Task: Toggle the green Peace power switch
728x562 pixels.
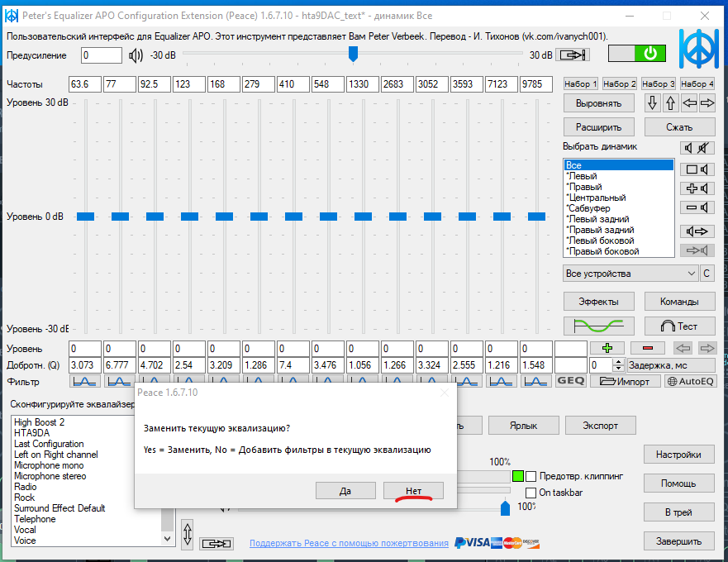Action: pyautogui.click(x=636, y=54)
